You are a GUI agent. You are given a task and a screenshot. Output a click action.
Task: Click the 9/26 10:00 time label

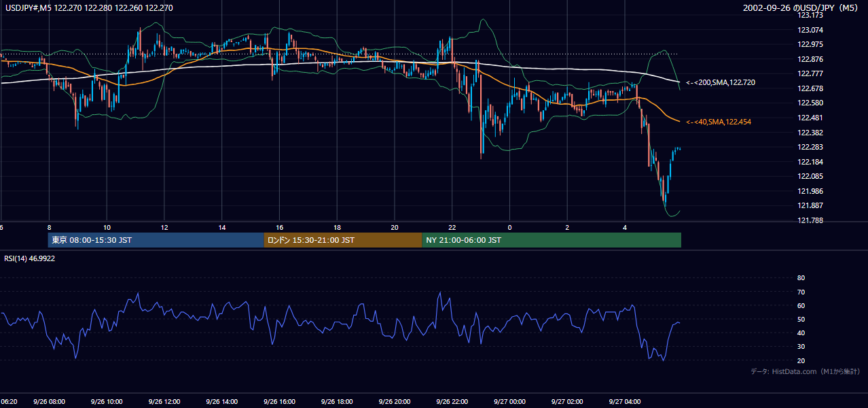[x=107, y=401]
